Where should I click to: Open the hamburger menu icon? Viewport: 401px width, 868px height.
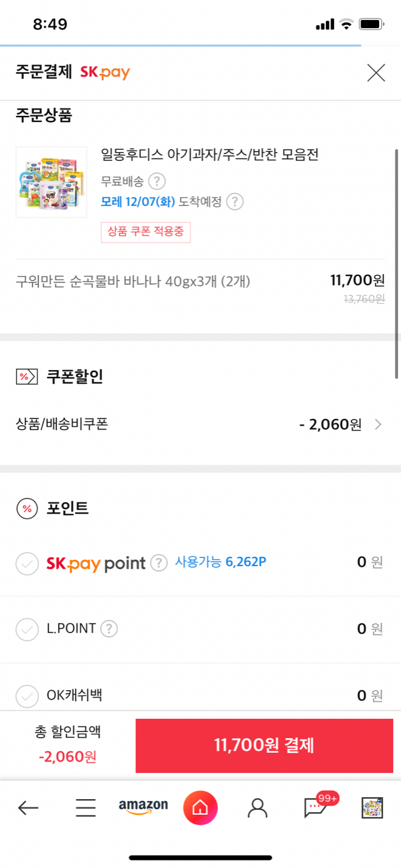pos(86,808)
